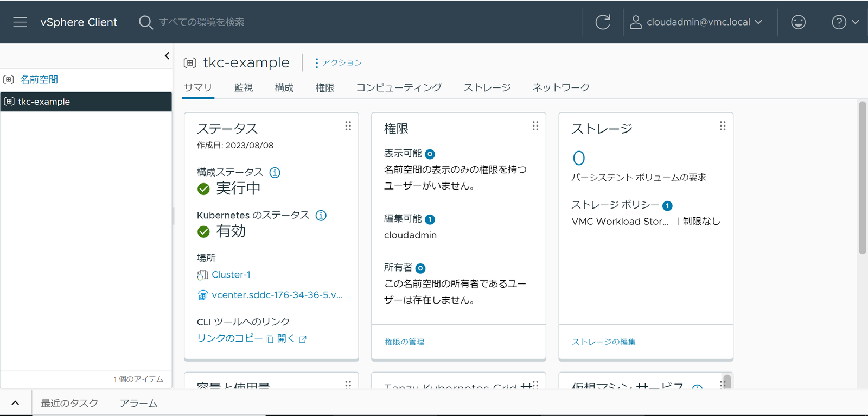The image size is (868, 416).
Task: Expand the help menu chevron
Action: tap(856, 22)
